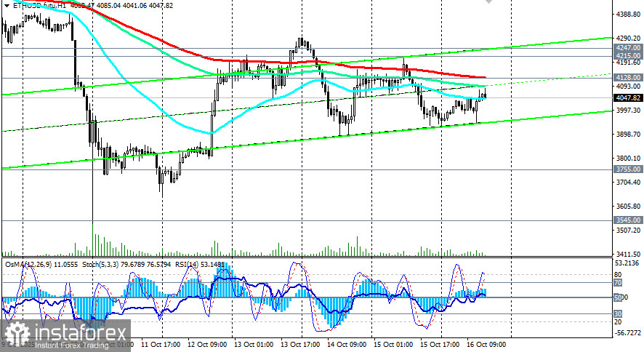Click the 3507.20 price axis value

click(x=629, y=231)
